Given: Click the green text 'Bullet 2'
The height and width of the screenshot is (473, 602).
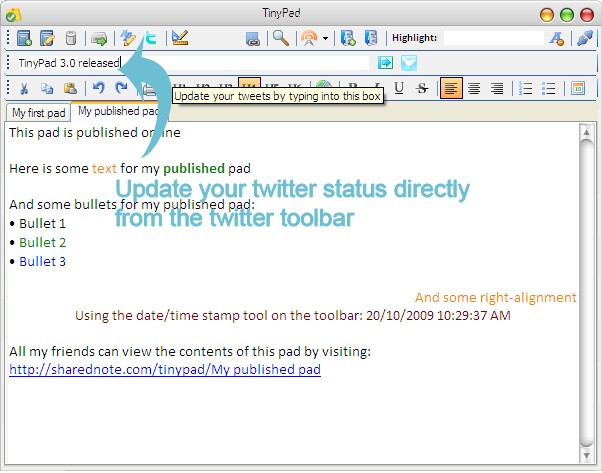Looking at the screenshot, I should tap(42, 243).
